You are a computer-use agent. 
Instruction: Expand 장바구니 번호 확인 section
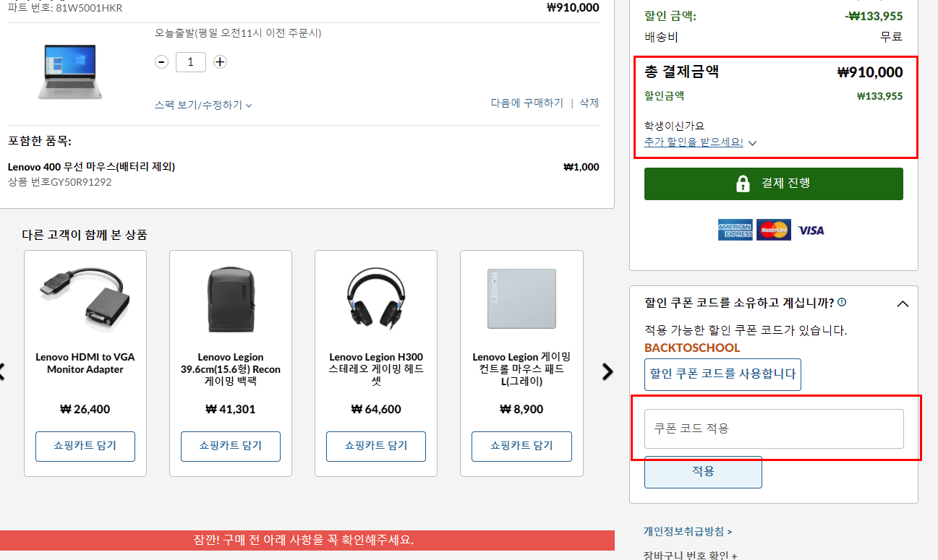tap(691, 556)
